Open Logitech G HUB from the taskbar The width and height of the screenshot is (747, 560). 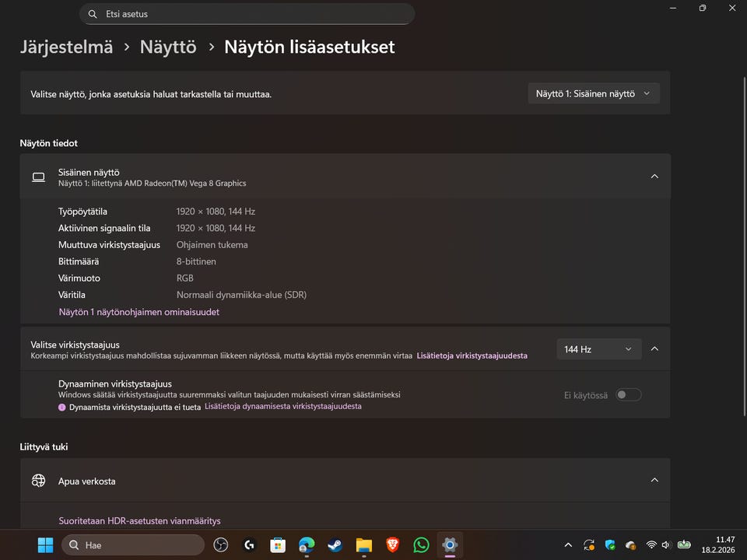click(249, 544)
